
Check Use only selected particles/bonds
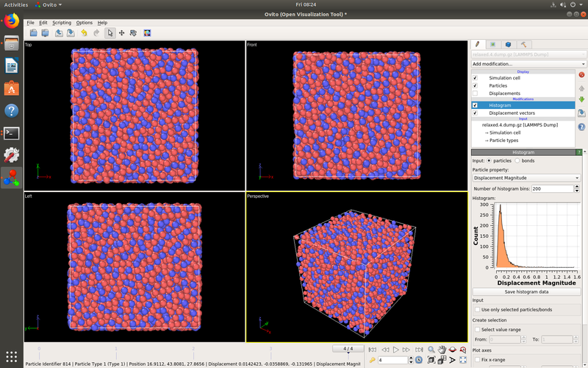pos(477,310)
